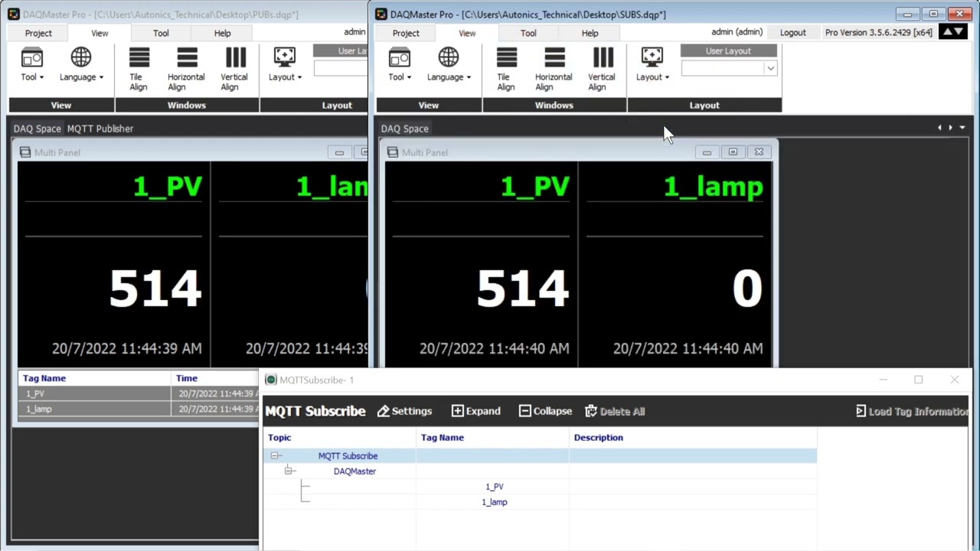This screenshot has width=980, height=551.
Task: Click Tag Name column header in MQTT Subscribe
Action: pyautogui.click(x=493, y=438)
